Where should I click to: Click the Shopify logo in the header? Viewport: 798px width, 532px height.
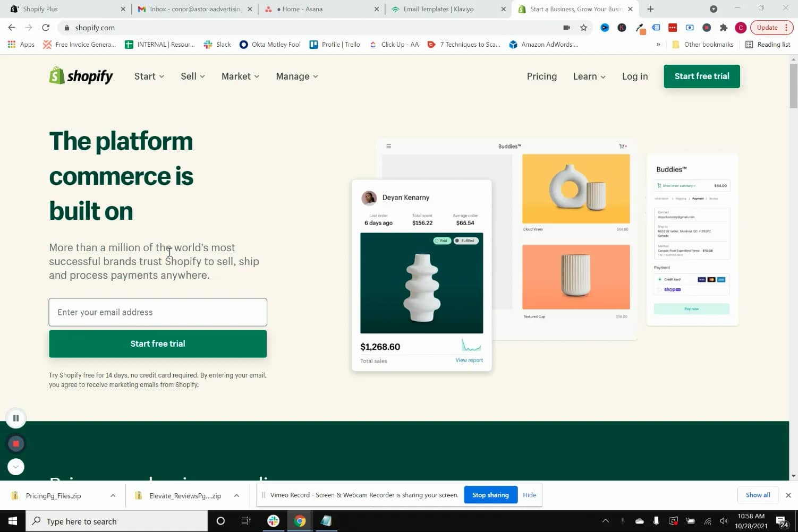pos(81,76)
